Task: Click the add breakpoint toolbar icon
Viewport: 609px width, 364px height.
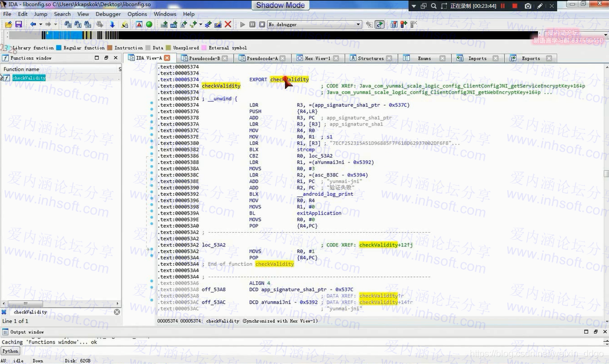Action: (404, 24)
